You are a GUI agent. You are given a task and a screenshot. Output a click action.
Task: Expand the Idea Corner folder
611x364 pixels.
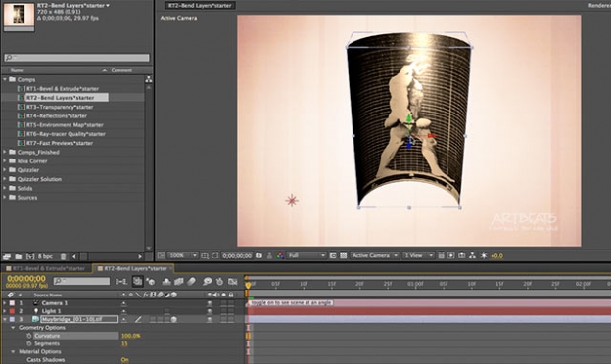5,160
